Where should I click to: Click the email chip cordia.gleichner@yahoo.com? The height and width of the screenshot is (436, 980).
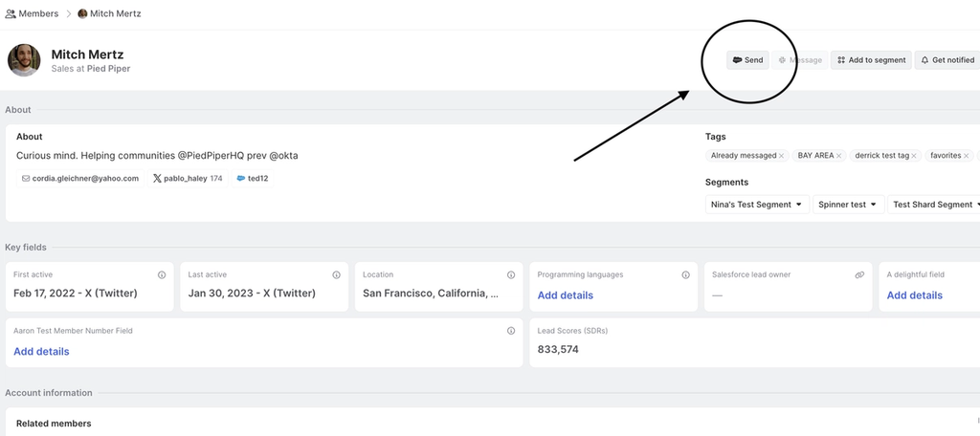(80, 178)
